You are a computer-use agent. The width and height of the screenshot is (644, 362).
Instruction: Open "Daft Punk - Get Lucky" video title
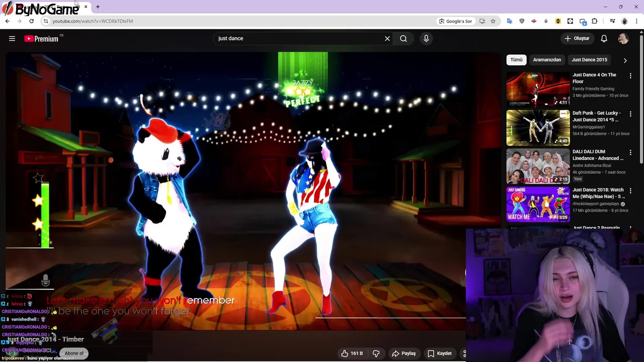tap(596, 116)
